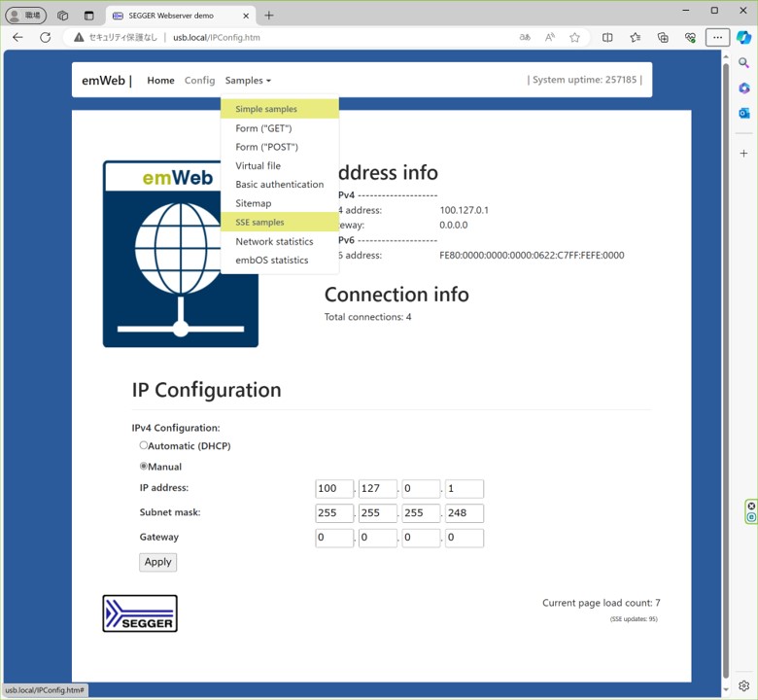758x700 pixels.
Task: Open new tab with plus button
Action: point(269,16)
